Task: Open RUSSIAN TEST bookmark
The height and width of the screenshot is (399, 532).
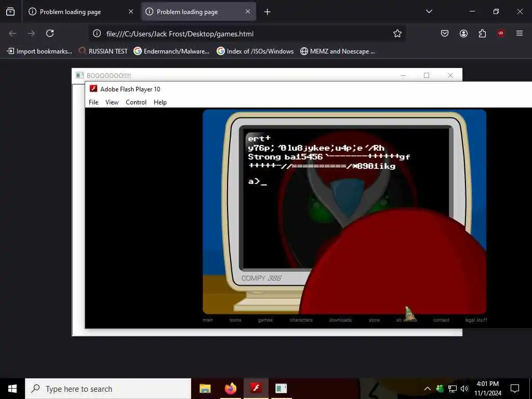Action: click(103, 51)
